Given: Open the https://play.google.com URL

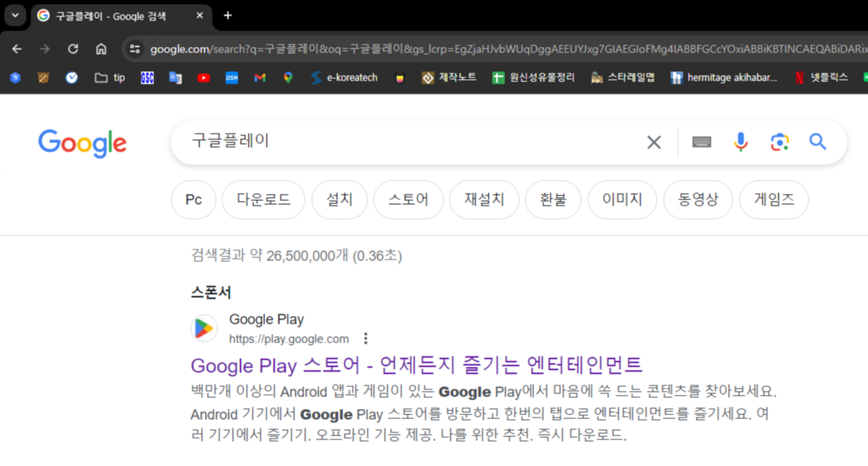Looking at the screenshot, I should tap(289, 339).
